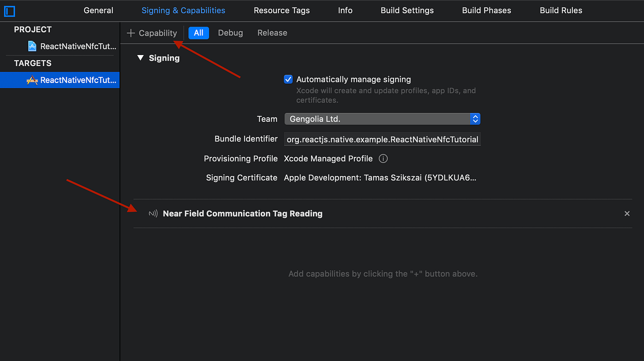Screen dimensions: 644x361
Task: Switch signing filter to Debug
Action: pos(230,33)
